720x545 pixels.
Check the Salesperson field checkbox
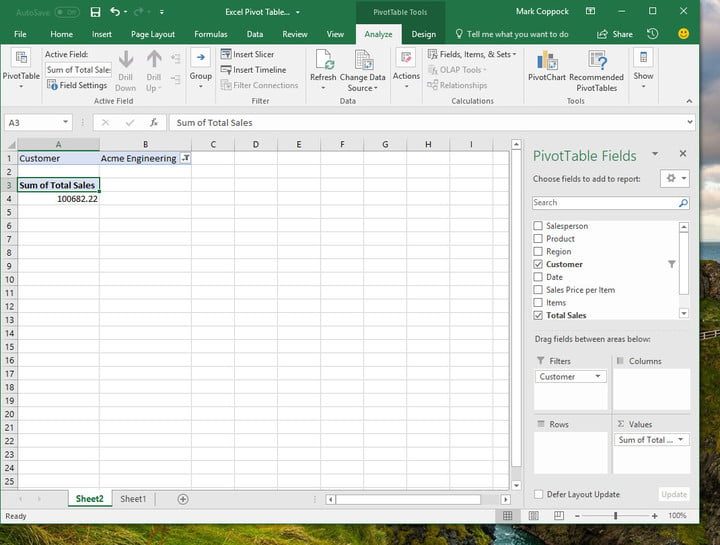point(539,226)
